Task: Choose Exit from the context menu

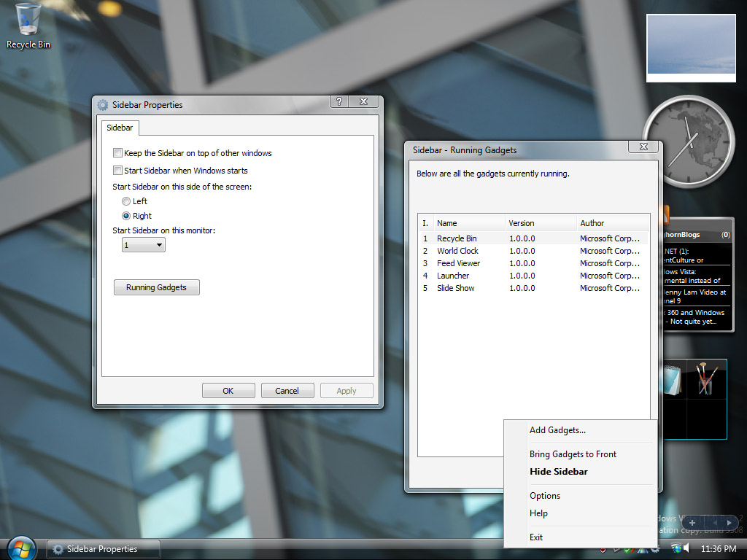Action: (536, 537)
